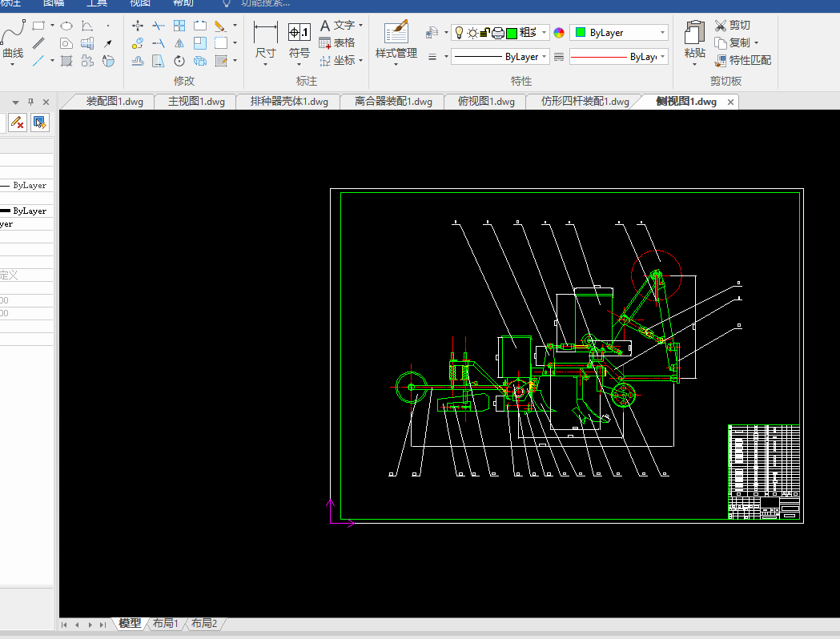Viewport: 840px width, 639px height.
Task: Click the Match Properties (特性匹配) button
Action: (742, 60)
